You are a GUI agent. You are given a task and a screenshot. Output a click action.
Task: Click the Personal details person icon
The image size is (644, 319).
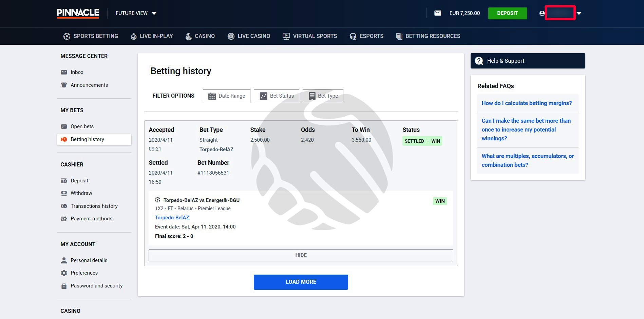64,260
